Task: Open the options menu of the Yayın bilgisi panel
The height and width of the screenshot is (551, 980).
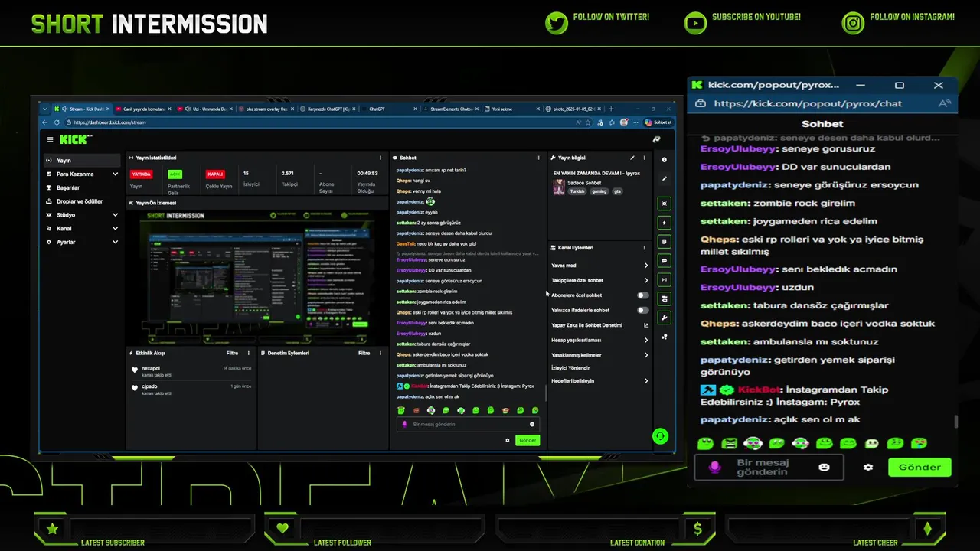Action: pyautogui.click(x=644, y=158)
